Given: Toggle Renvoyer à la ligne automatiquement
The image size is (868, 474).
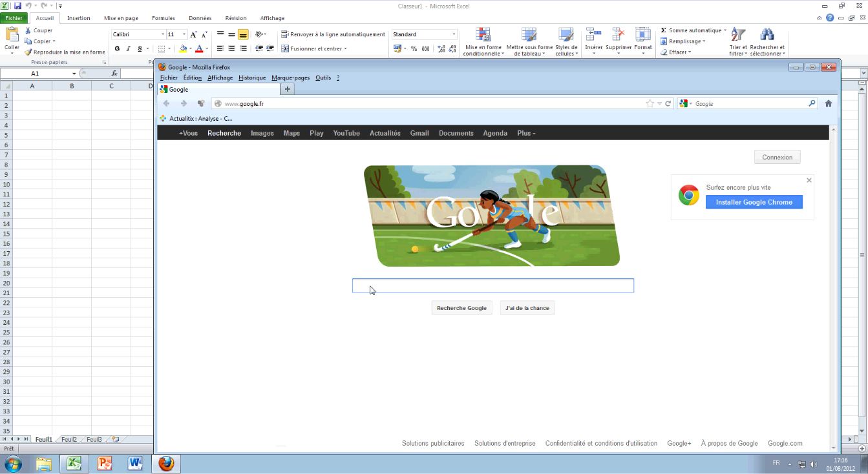Looking at the screenshot, I should tap(333, 34).
